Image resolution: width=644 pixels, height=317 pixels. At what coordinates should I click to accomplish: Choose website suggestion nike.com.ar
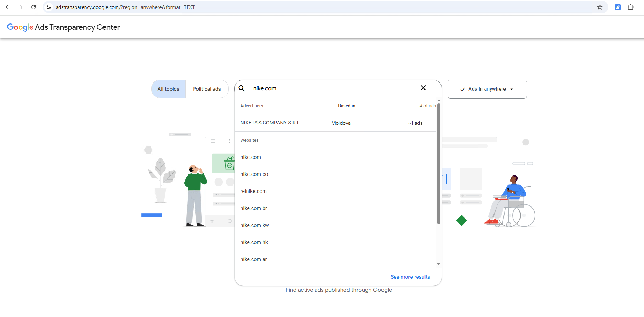click(336, 259)
